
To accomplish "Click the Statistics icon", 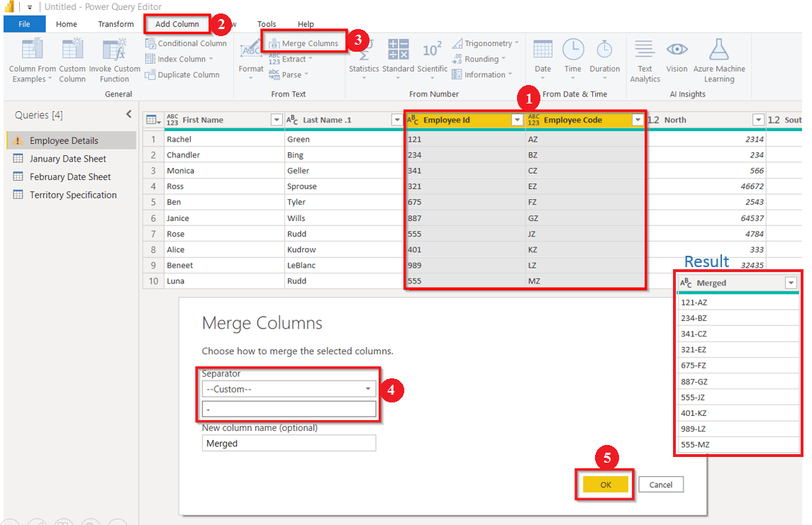I will (364, 57).
